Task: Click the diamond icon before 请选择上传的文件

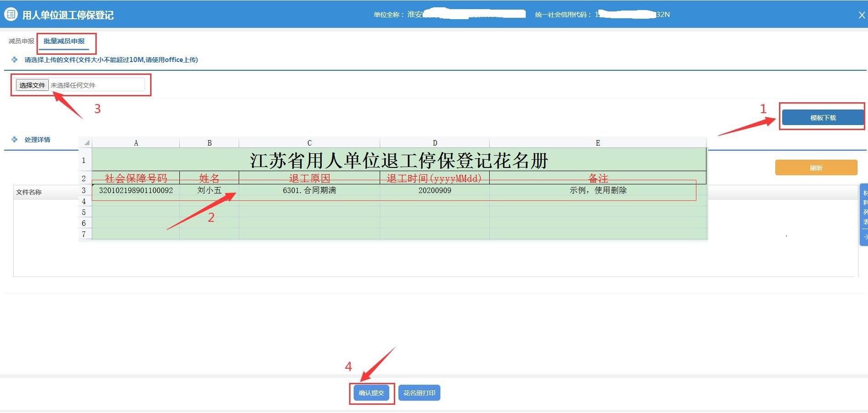Action: pos(15,60)
